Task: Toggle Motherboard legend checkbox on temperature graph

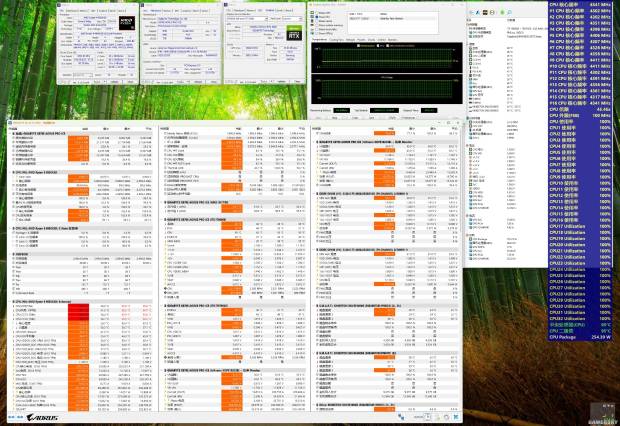Action: coord(358,45)
